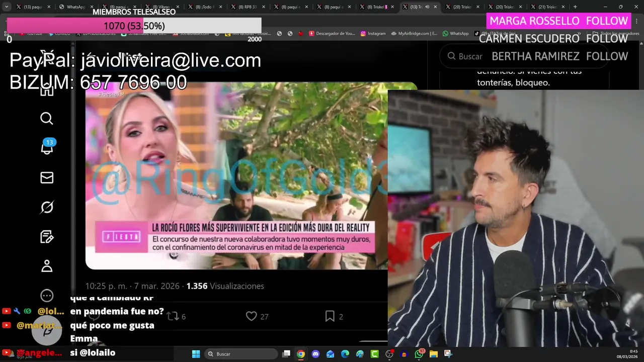Switch to the WhatsApp browser tab

point(75,7)
